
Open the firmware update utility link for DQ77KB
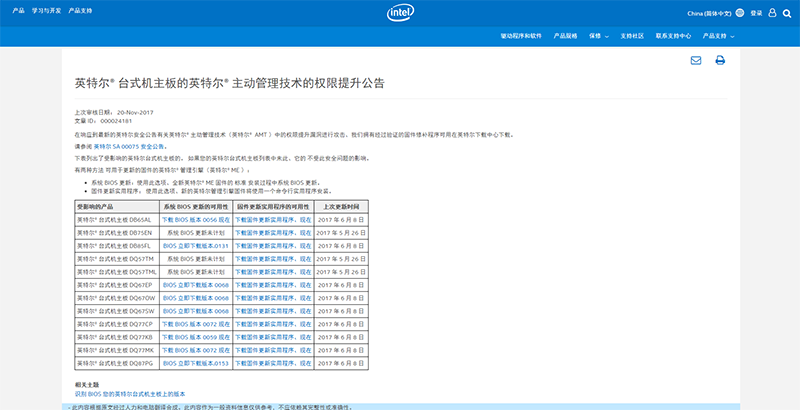point(273,337)
